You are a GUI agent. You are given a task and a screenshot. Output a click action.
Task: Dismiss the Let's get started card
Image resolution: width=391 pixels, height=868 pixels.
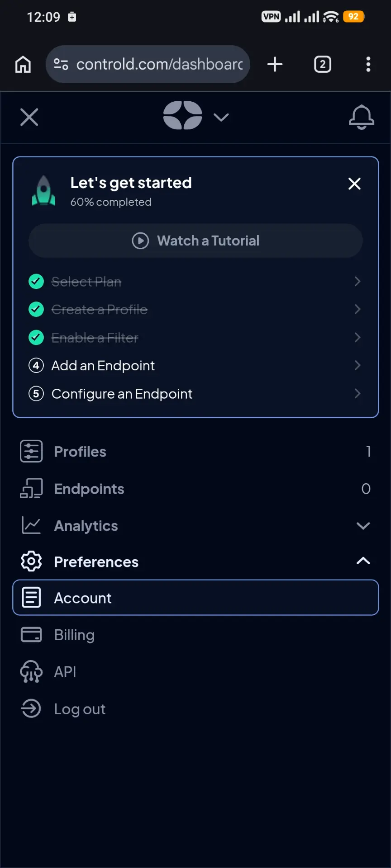(354, 184)
